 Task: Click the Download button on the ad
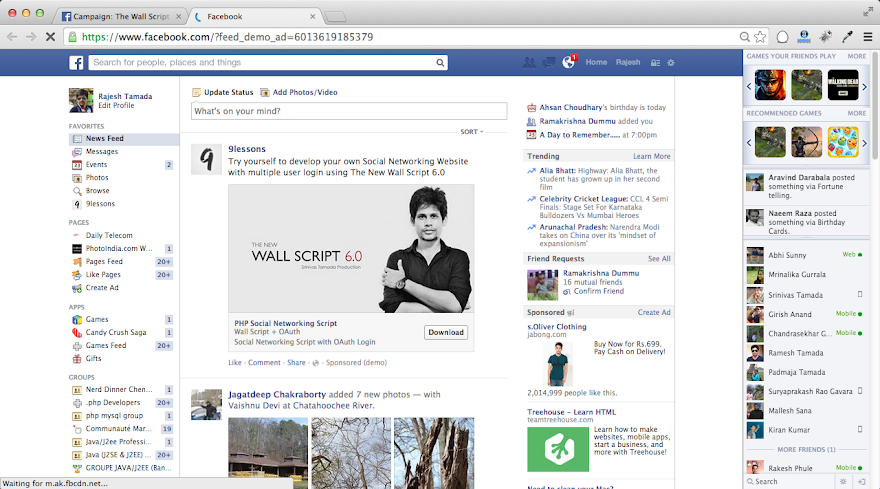point(446,332)
